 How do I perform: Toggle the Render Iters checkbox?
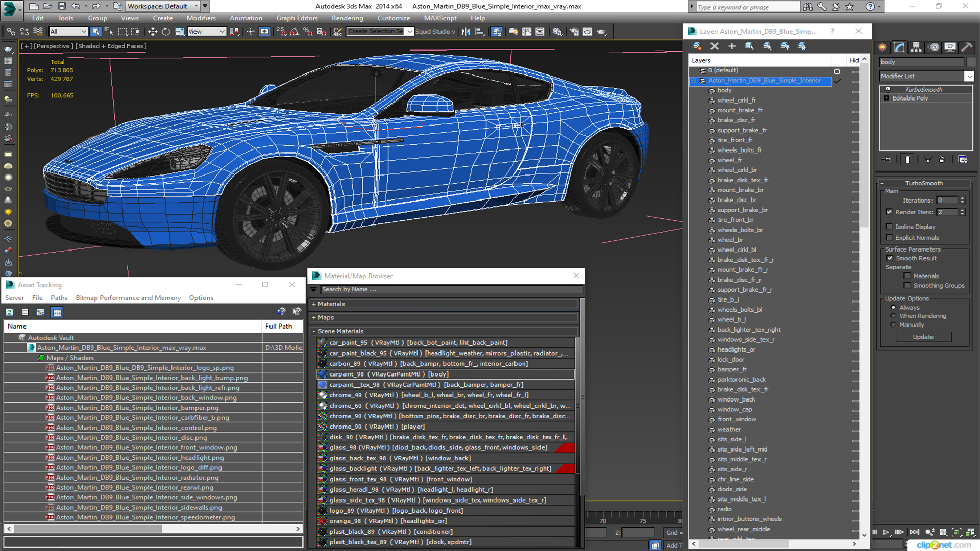[889, 212]
